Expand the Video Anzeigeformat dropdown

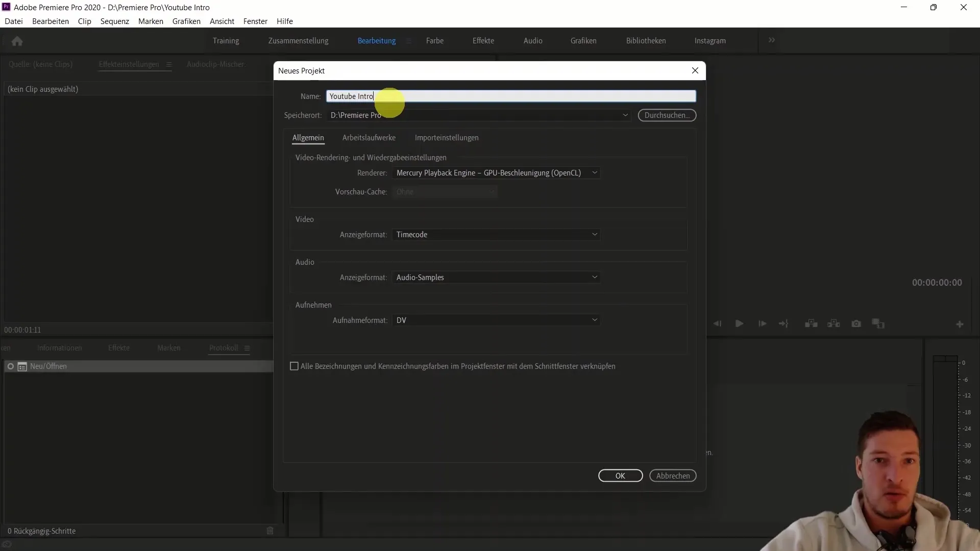point(595,234)
